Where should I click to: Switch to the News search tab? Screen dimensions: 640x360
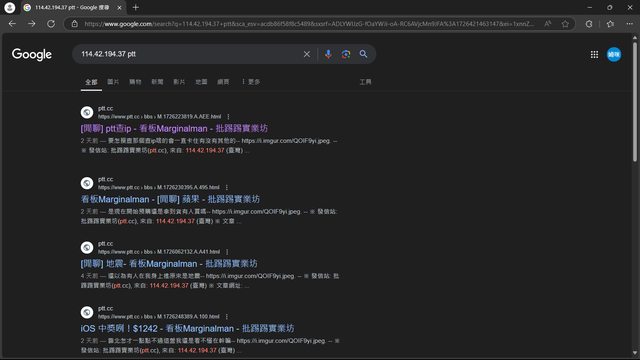pos(157,82)
